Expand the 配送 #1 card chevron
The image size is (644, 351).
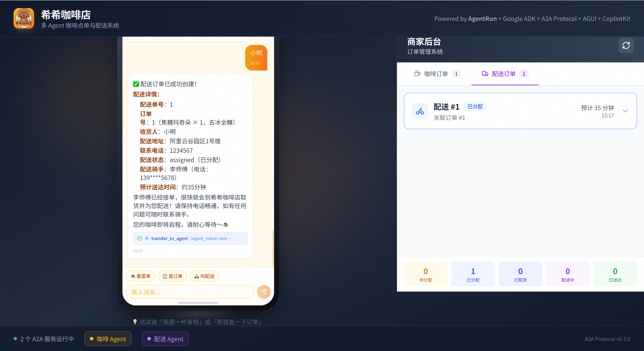(625, 111)
